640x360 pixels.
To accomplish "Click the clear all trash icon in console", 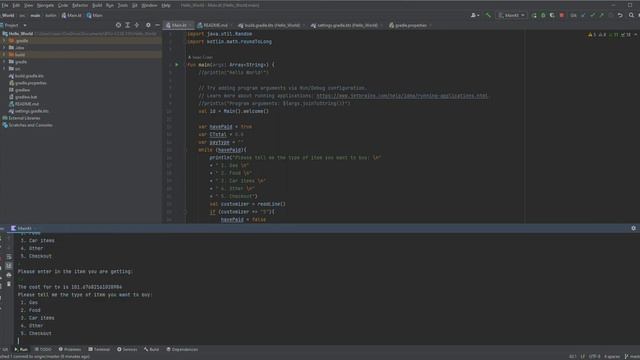I will [x=9, y=284].
